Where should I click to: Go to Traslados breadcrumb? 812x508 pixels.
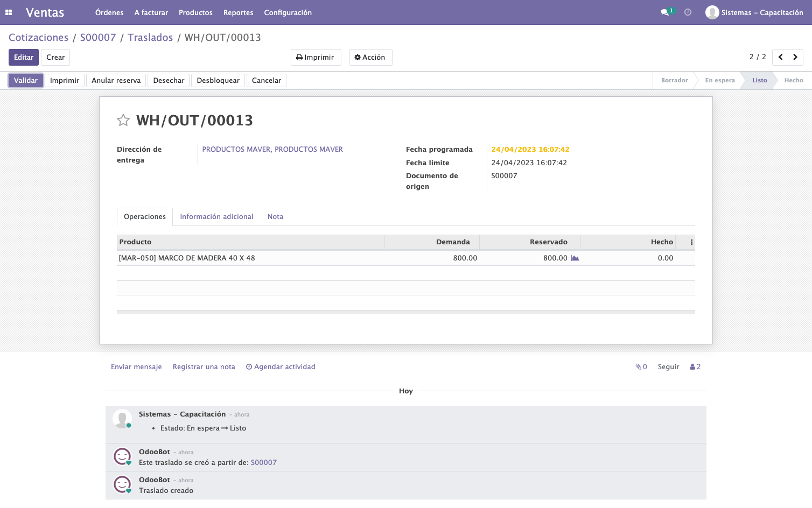150,38
